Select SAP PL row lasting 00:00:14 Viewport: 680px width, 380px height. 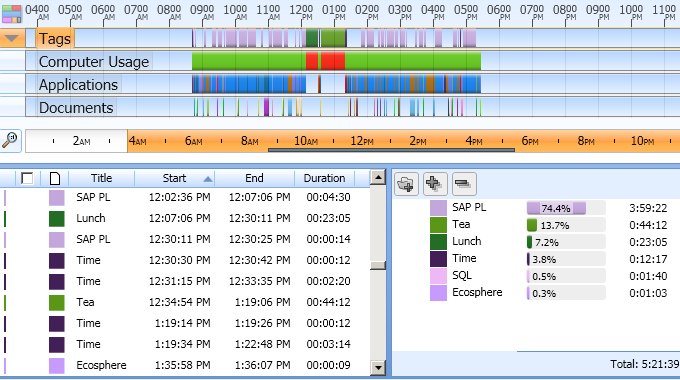185,239
